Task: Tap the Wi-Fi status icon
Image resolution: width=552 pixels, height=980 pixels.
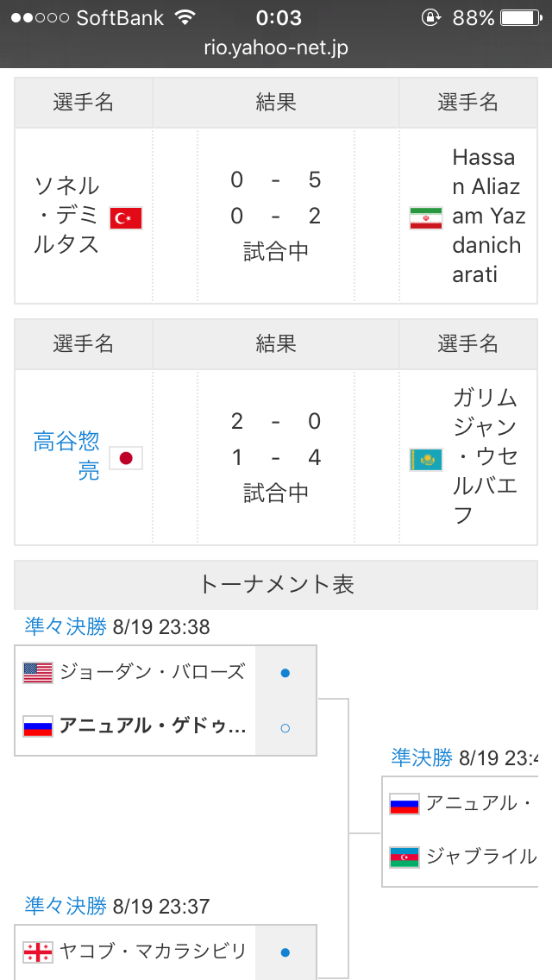Action: (x=185, y=17)
